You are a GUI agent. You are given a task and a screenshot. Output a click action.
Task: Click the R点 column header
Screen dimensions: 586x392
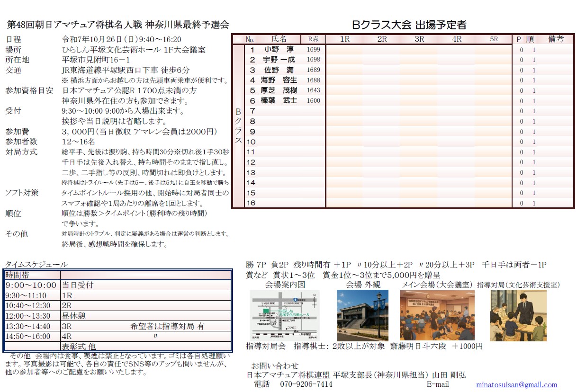[x=313, y=39]
